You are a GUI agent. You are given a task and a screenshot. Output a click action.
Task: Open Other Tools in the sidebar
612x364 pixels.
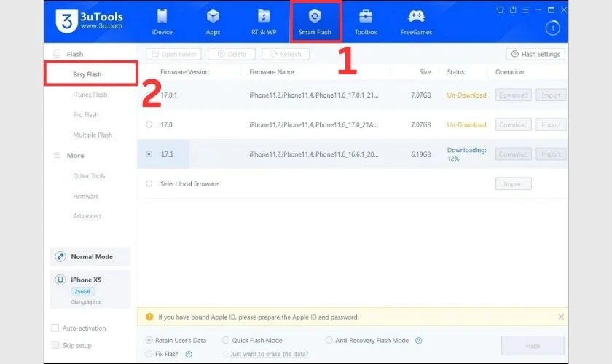click(x=89, y=176)
